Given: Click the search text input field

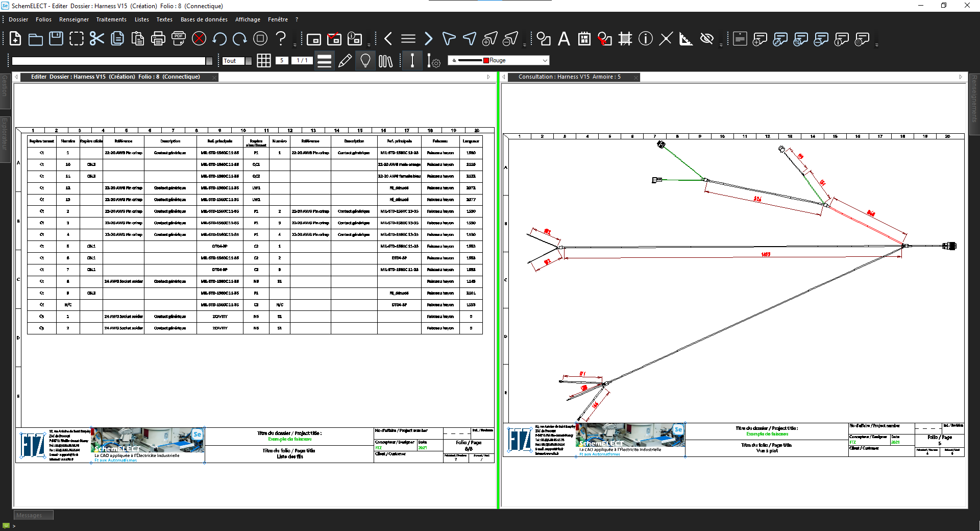Looking at the screenshot, I should [109, 61].
